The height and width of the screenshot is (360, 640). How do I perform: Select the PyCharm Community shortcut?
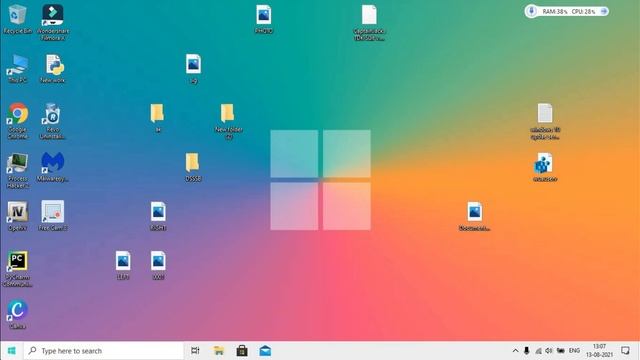pyautogui.click(x=18, y=269)
